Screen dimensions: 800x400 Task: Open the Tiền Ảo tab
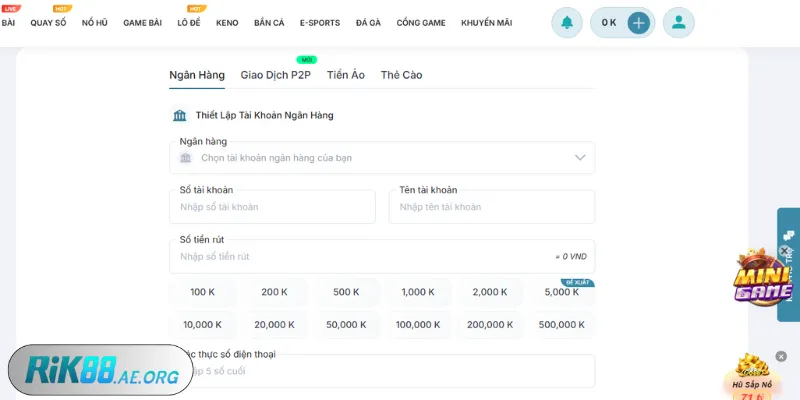(x=345, y=75)
